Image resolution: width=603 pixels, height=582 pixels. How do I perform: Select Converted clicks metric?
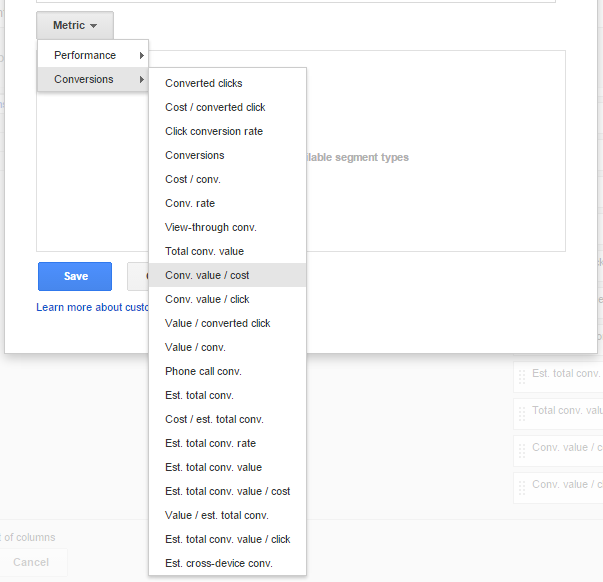[227, 83]
